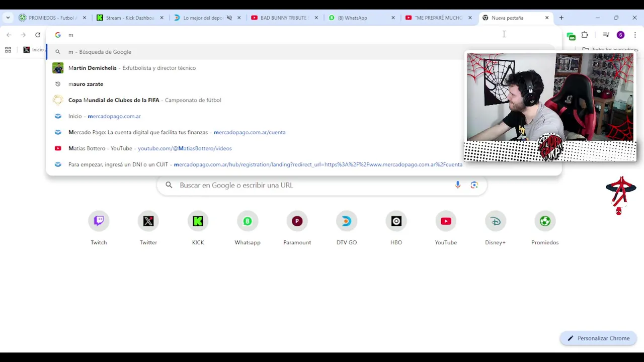Viewport: 644px width, 362px height.
Task: Open the Chrome profile avatar
Action: coord(620,35)
